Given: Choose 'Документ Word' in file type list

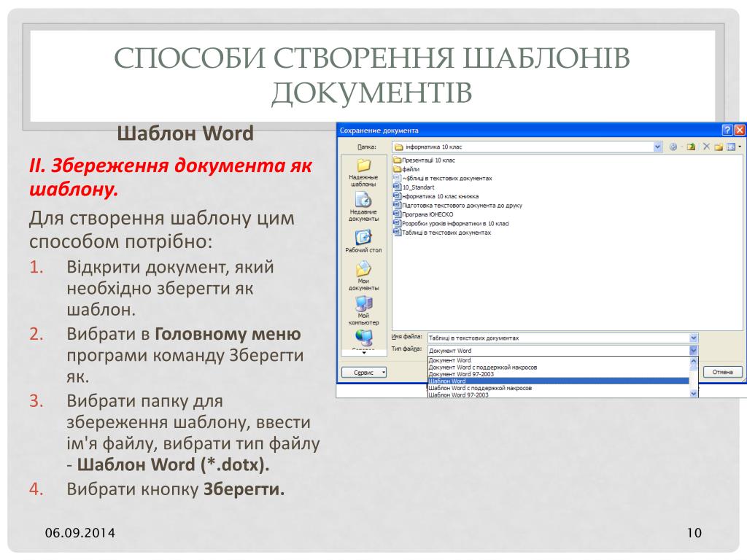Looking at the screenshot, I should coord(558,360).
